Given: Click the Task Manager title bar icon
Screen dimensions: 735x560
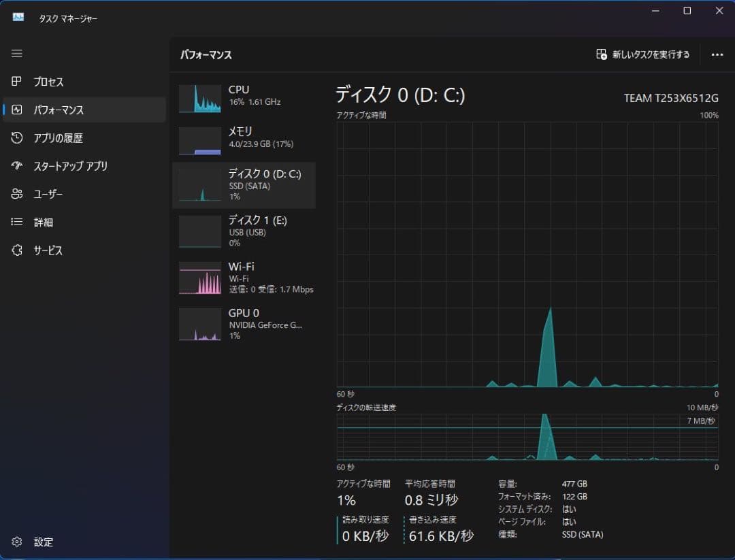Looking at the screenshot, I should click(18, 18).
